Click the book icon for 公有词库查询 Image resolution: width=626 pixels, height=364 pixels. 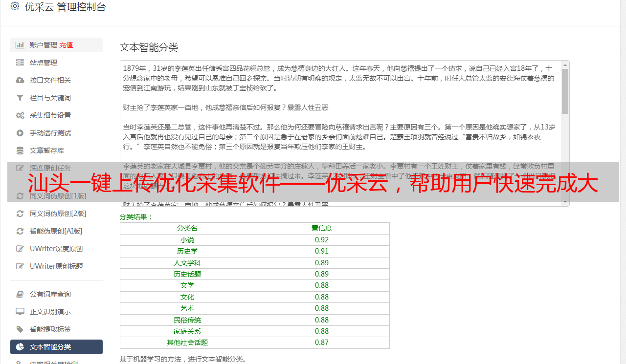[20, 294]
